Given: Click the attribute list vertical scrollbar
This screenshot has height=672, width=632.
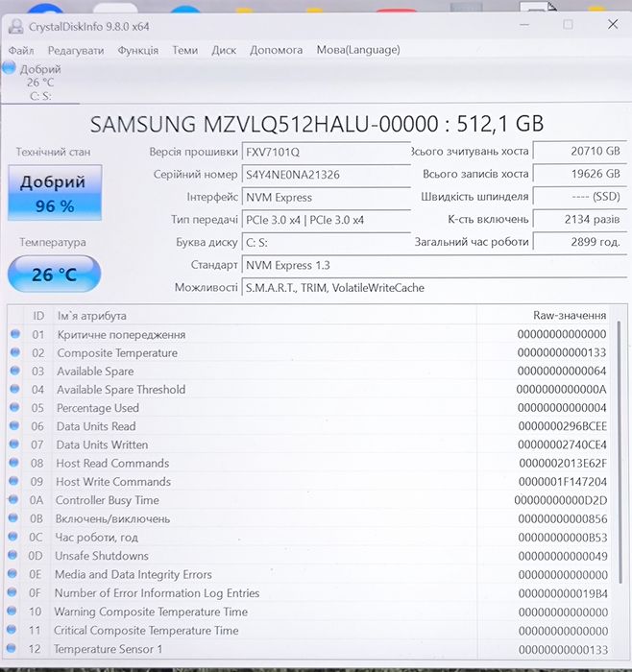Looking at the screenshot, I should [620, 452].
